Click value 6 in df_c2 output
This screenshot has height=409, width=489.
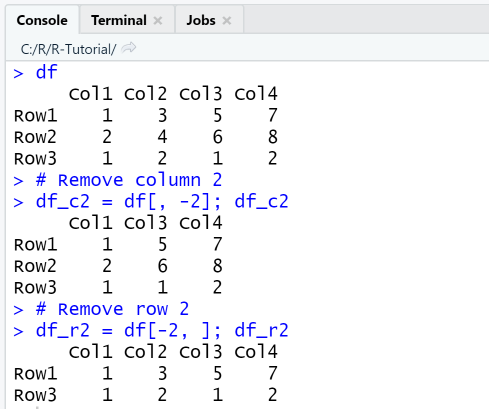162,266
